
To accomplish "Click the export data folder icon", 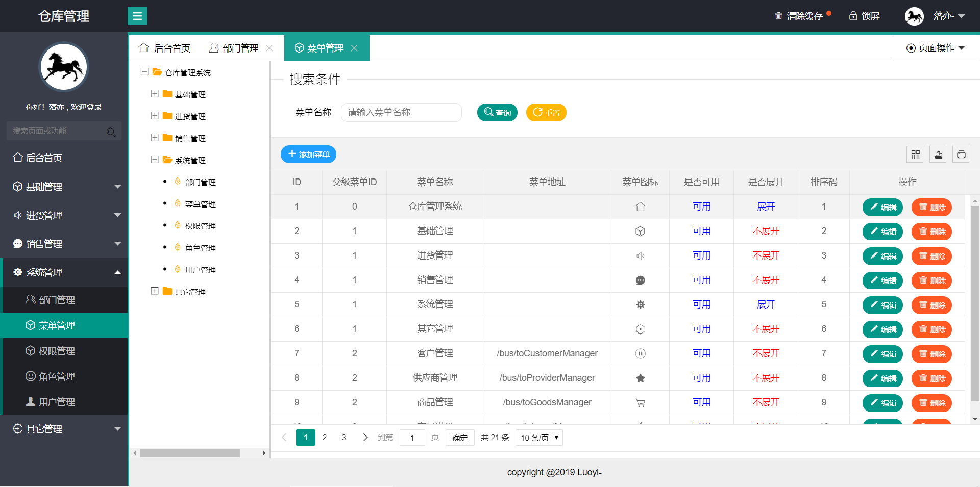I will (x=938, y=154).
